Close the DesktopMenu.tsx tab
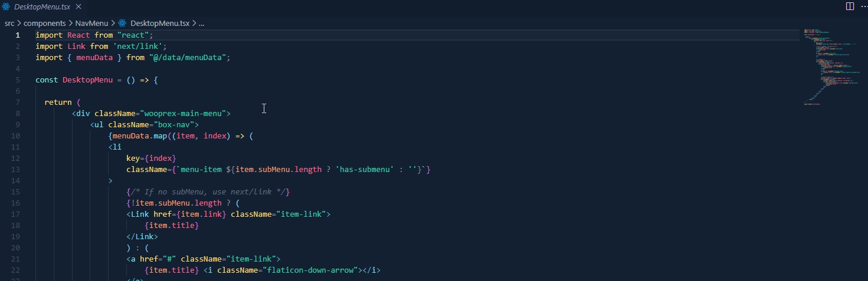 coord(78,6)
